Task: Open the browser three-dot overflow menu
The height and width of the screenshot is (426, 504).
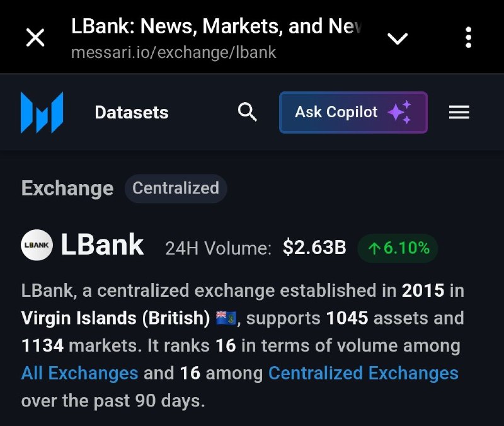Action: pyautogui.click(x=468, y=38)
